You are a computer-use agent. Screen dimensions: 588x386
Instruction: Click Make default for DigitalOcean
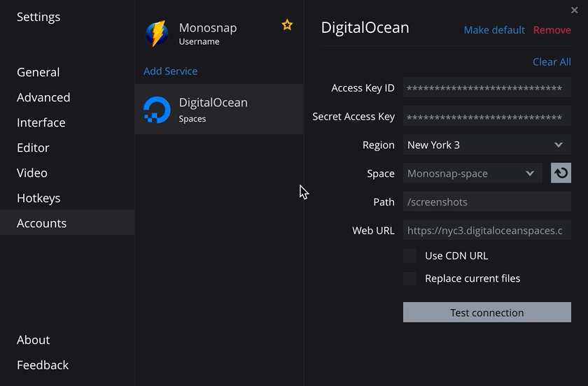[493, 30]
